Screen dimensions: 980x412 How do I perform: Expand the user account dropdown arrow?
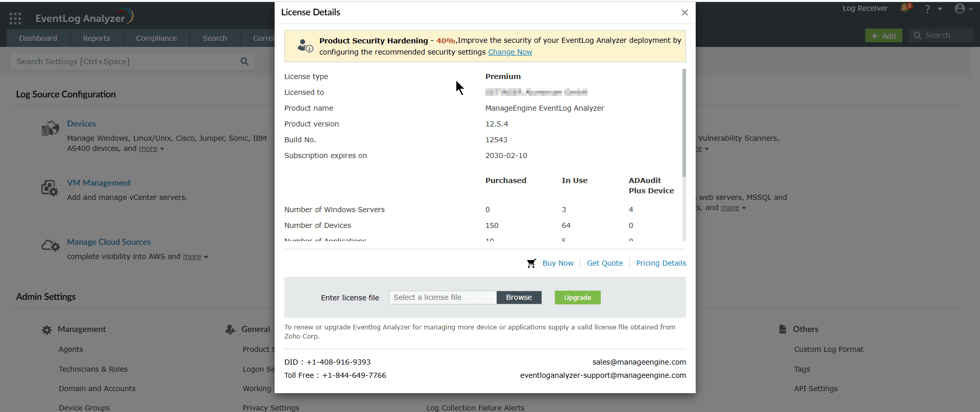[970, 9]
